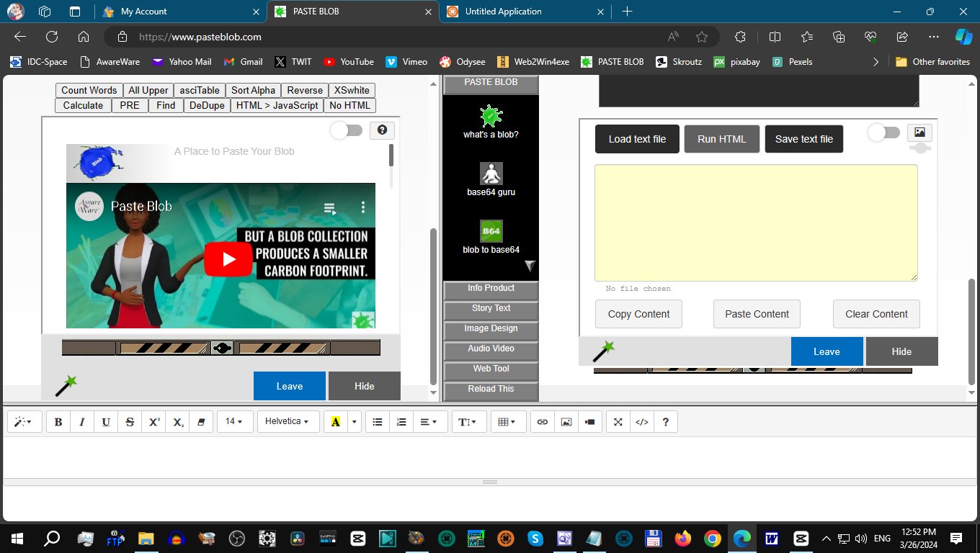The height and width of the screenshot is (553, 980).
Task: Open the line height dropdown
Action: click(468, 421)
